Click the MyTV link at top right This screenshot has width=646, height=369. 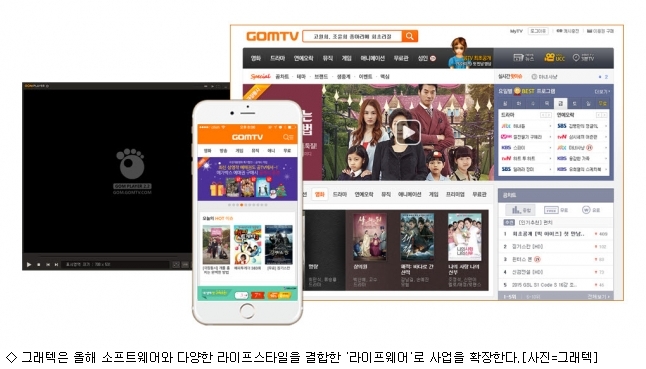click(x=516, y=31)
